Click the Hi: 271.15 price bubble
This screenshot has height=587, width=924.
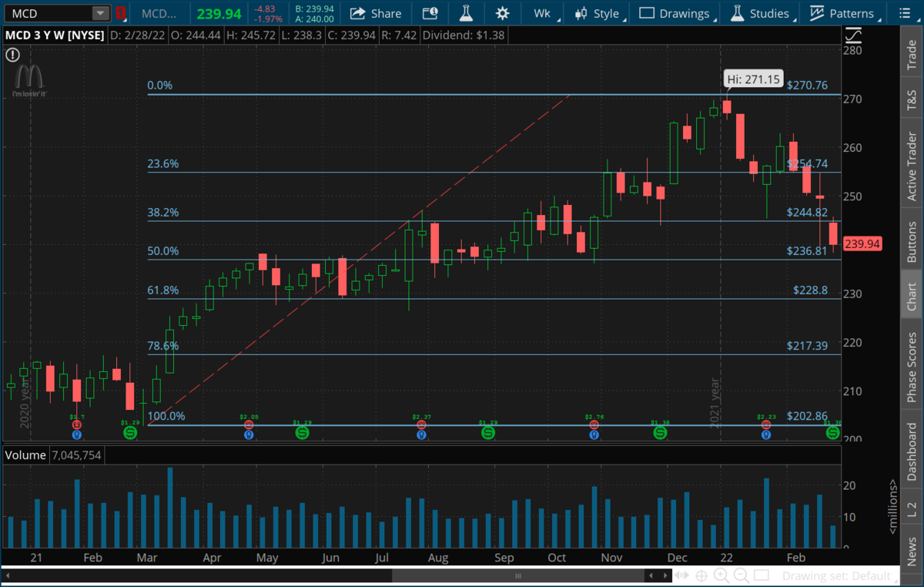point(753,79)
